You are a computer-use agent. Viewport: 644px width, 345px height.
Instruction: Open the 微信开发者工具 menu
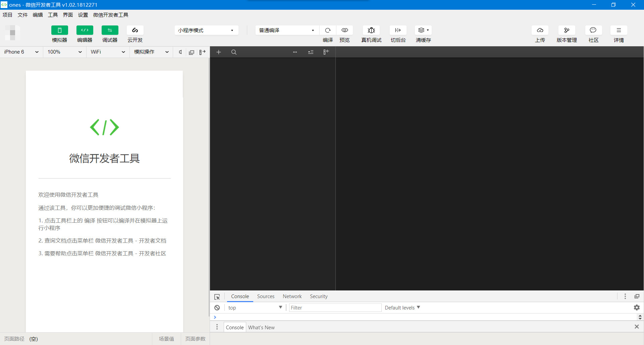coord(111,15)
